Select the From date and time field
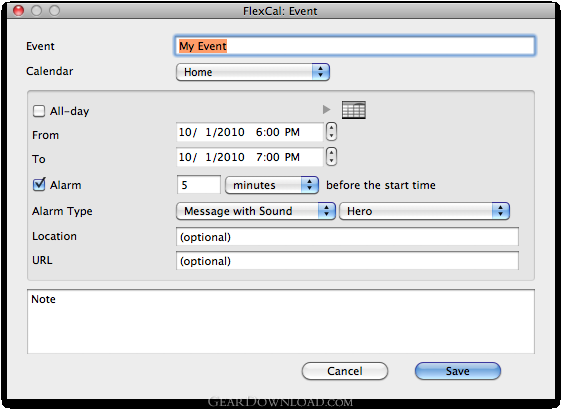Viewport: 562px width, 410px height. tap(250, 132)
